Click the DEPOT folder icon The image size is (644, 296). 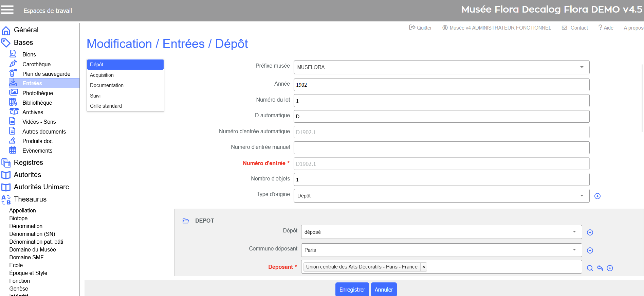pos(186,221)
